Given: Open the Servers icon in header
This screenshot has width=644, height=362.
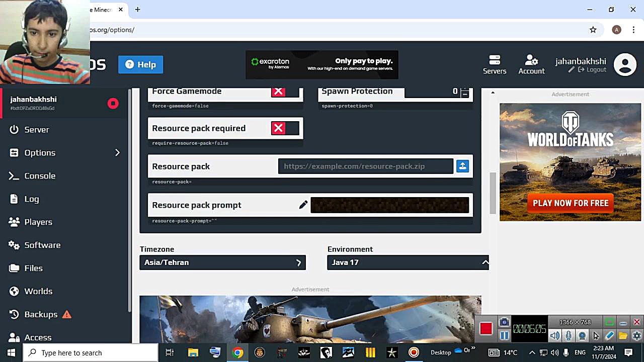Looking at the screenshot, I should click(x=495, y=64).
